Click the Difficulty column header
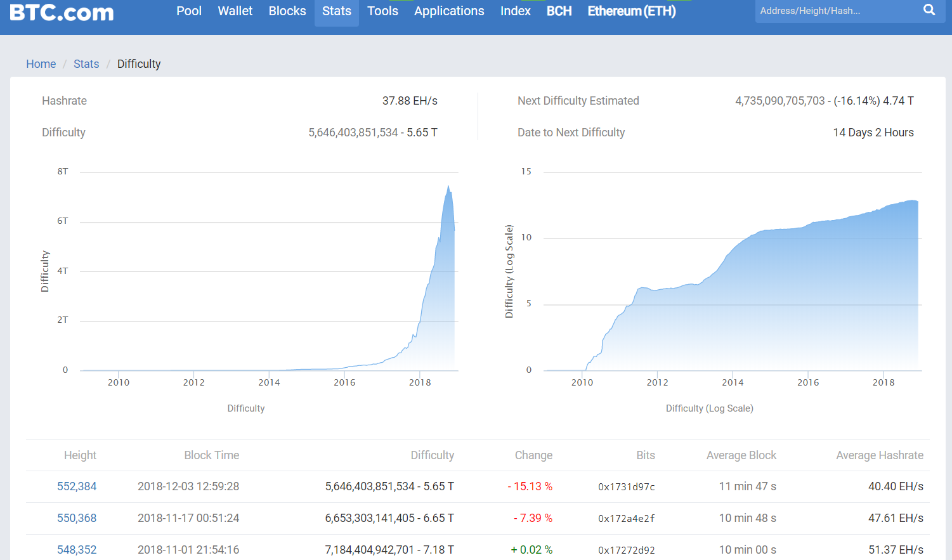This screenshot has height=560, width=952. point(432,455)
